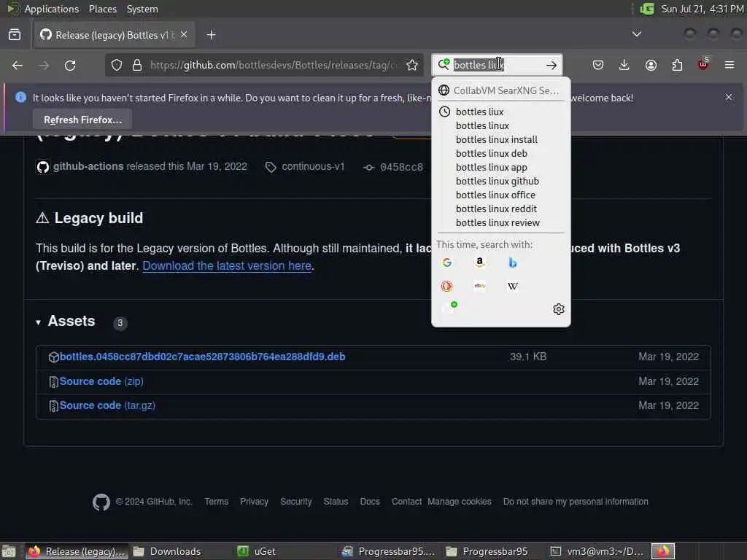Download the bottles .deb asset
The height and width of the screenshot is (560, 747).
pos(203,357)
